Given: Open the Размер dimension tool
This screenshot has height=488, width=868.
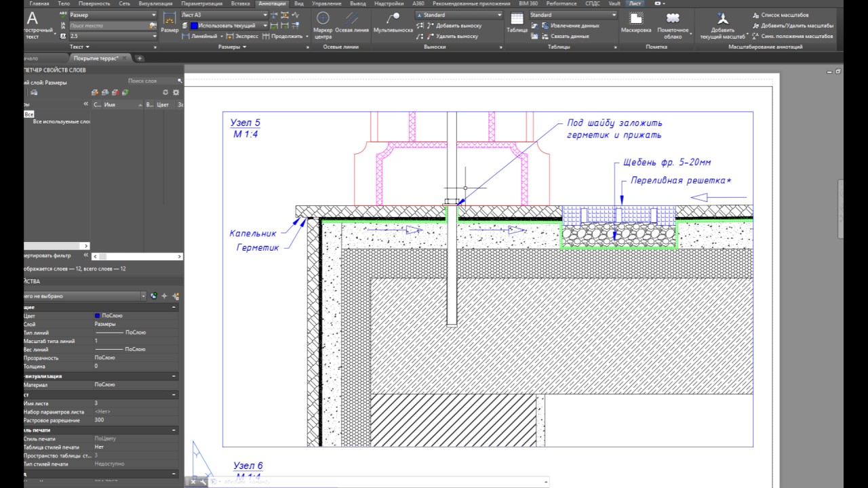Looking at the screenshot, I should [x=170, y=22].
